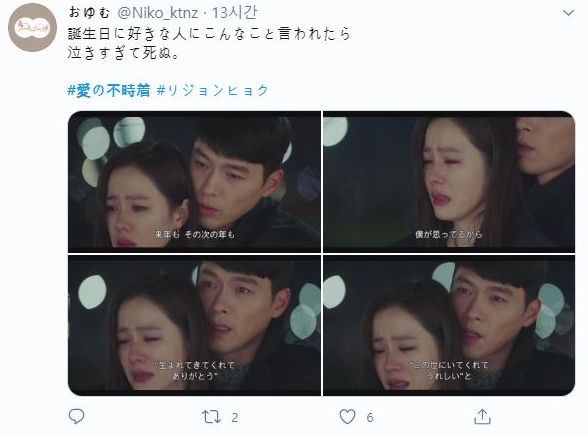Viewport: 588px width, 441px height.
Task: Like the tweet with heart icon
Action: [x=347, y=417]
